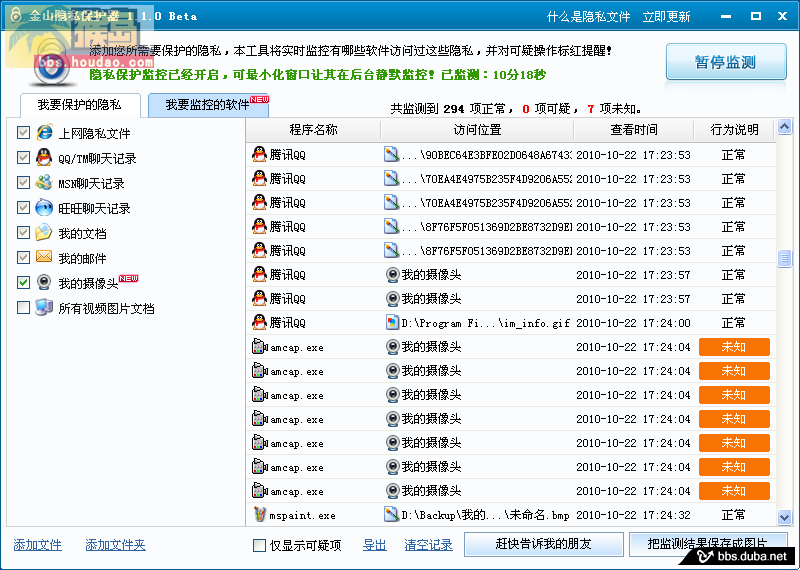Sort by the 访问位置 column header

tap(477, 130)
